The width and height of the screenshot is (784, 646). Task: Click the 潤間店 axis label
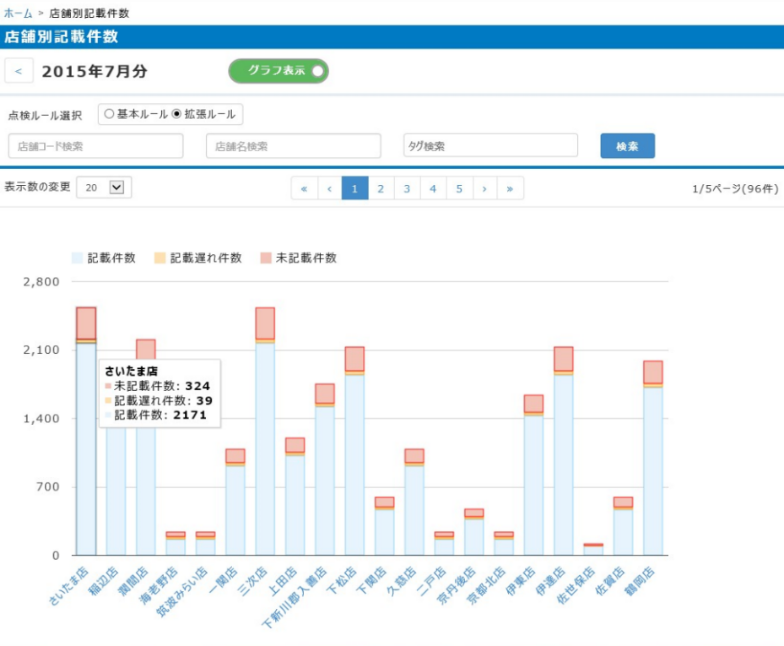(134, 580)
